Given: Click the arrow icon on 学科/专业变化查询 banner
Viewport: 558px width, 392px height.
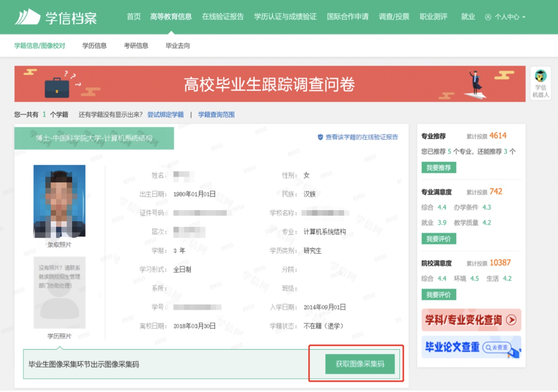Looking at the screenshot, I should pos(511,320).
